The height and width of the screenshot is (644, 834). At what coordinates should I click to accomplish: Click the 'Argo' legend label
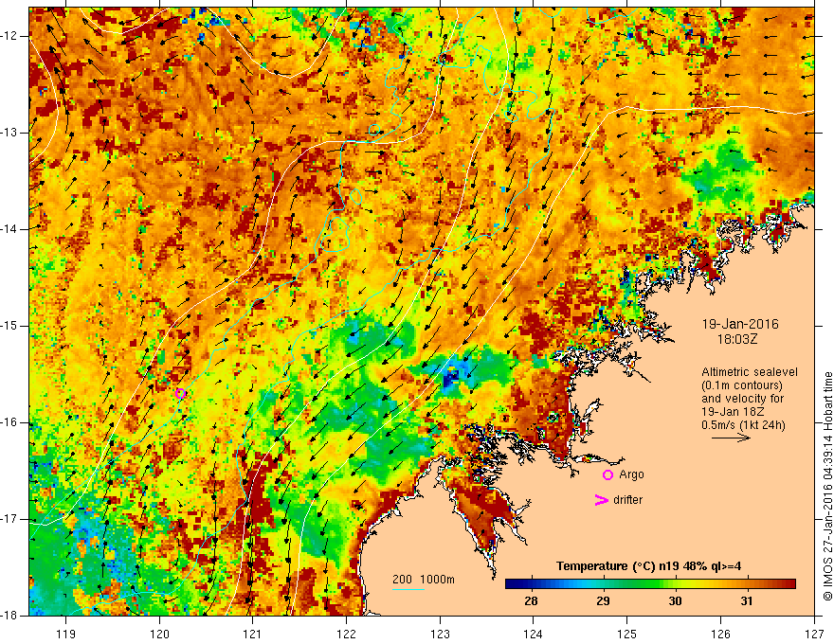click(631, 474)
